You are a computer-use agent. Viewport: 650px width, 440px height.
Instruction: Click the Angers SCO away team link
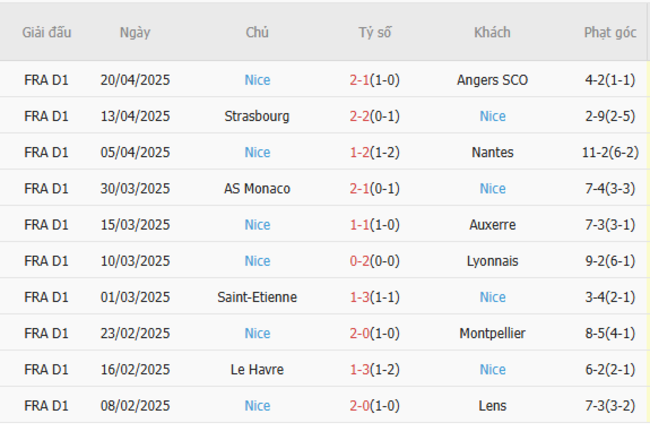point(492,80)
